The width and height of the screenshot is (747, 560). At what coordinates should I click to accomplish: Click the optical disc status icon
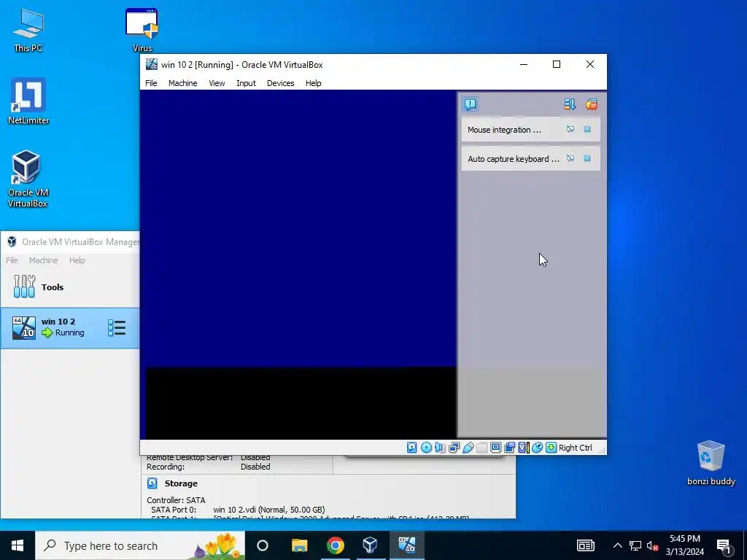(426, 448)
